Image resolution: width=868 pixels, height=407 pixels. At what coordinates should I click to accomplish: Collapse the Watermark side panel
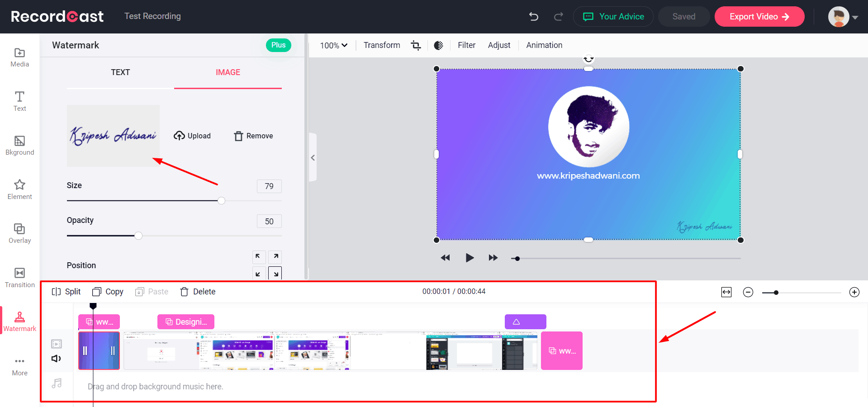pos(313,158)
